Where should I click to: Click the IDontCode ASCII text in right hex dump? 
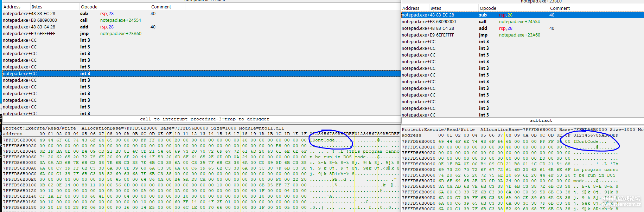tap(586, 141)
